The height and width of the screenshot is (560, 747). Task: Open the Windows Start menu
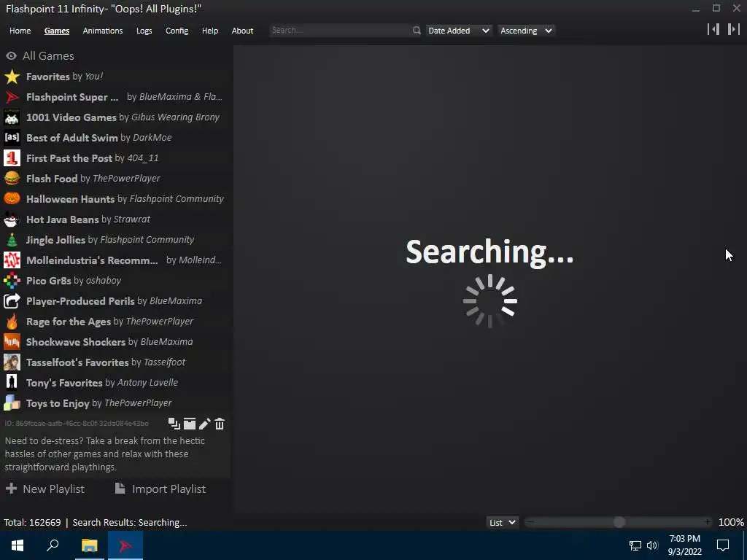click(x=18, y=545)
